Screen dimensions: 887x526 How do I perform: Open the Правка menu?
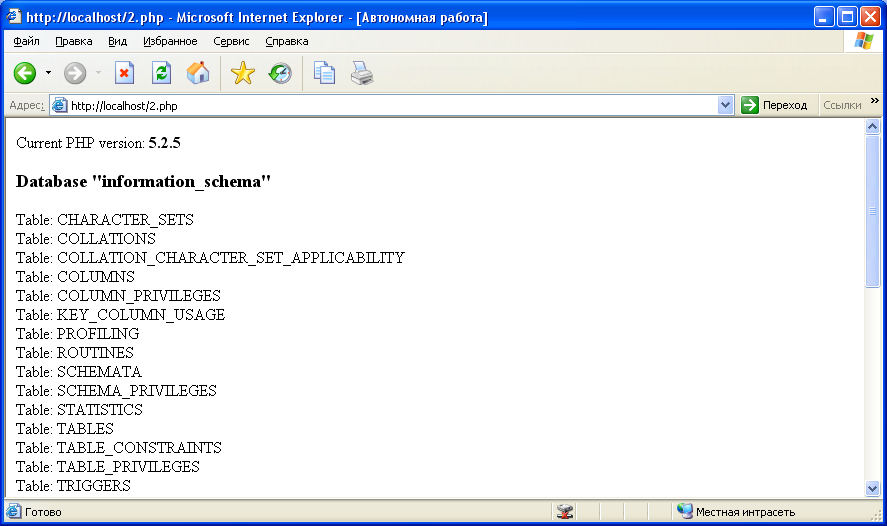point(74,41)
